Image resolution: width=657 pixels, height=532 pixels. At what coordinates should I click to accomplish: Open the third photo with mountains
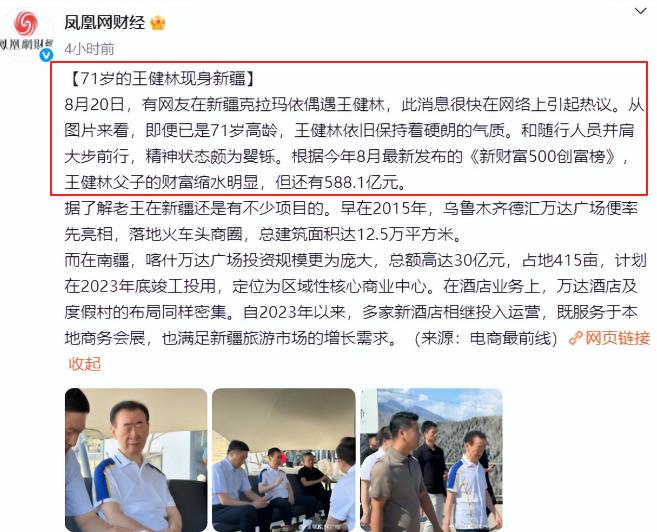(x=431, y=460)
